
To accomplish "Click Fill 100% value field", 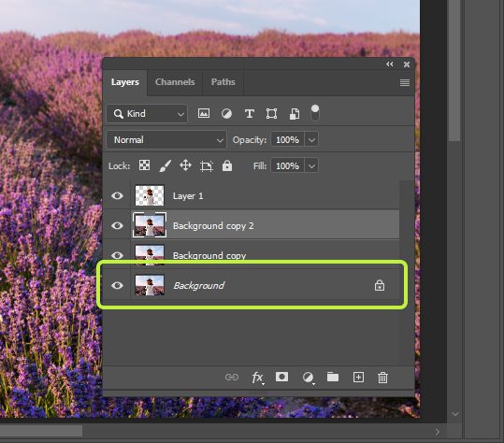I will click(287, 165).
